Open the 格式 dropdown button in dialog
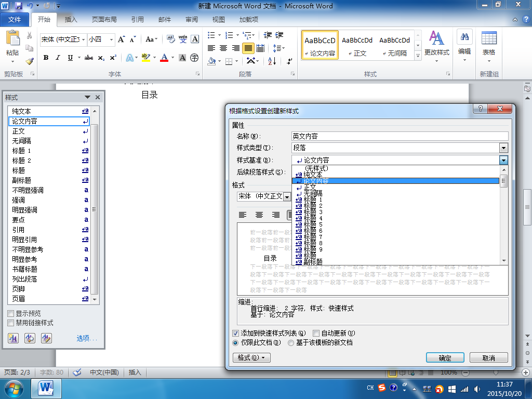 click(x=252, y=358)
